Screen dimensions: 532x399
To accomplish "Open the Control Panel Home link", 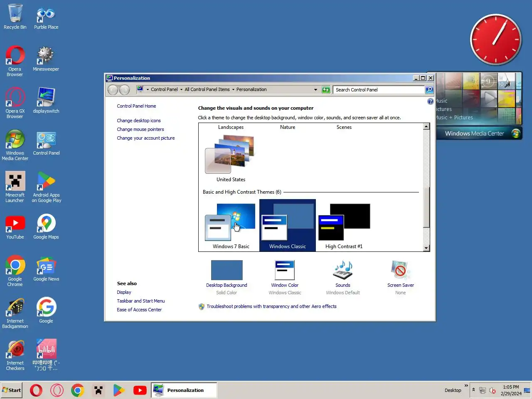I will pyautogui.click(x=136, y=106).
